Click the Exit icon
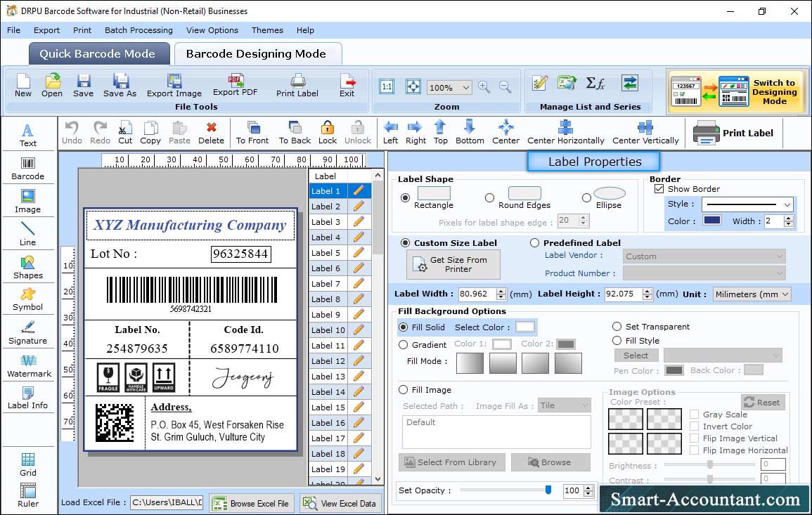Viewport: 812px width, 515px height. 347,86
